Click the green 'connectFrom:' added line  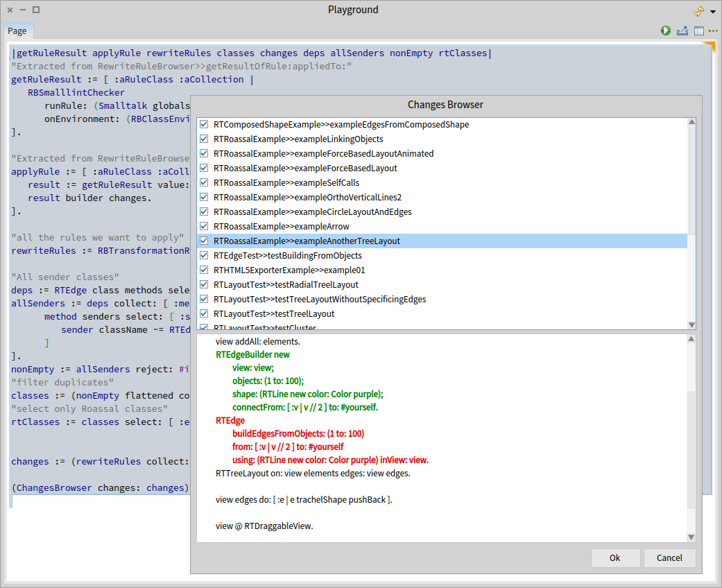(305, 408)
